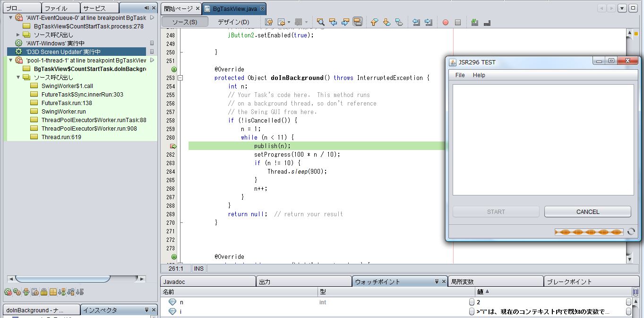Click the Previous Bookmark up-arrow icon
The width and height of the screenshot is (644, 318).
click(374, 22)
